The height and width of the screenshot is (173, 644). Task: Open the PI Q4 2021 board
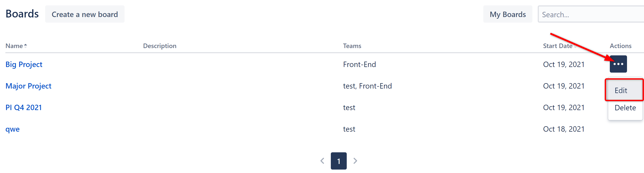23,108
